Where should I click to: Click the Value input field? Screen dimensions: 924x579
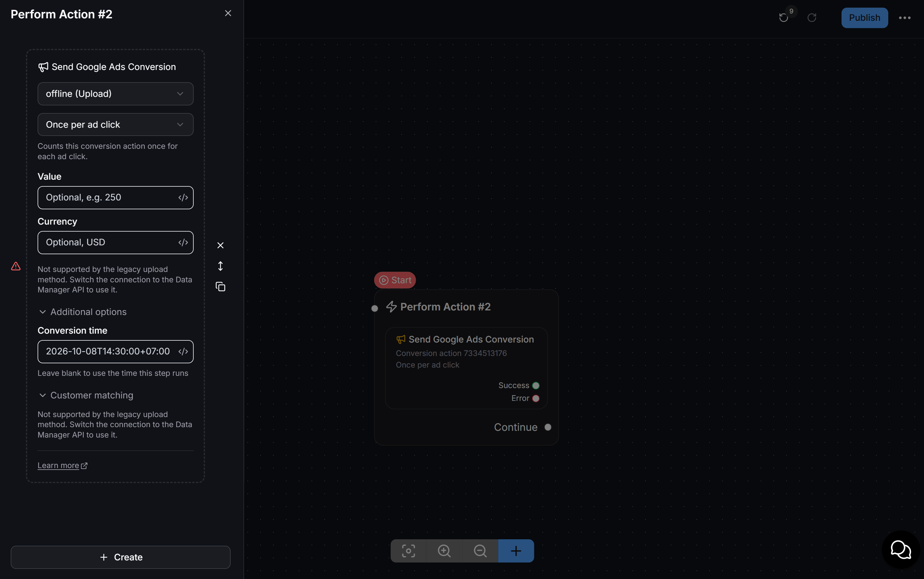click(x=115, y=198)
